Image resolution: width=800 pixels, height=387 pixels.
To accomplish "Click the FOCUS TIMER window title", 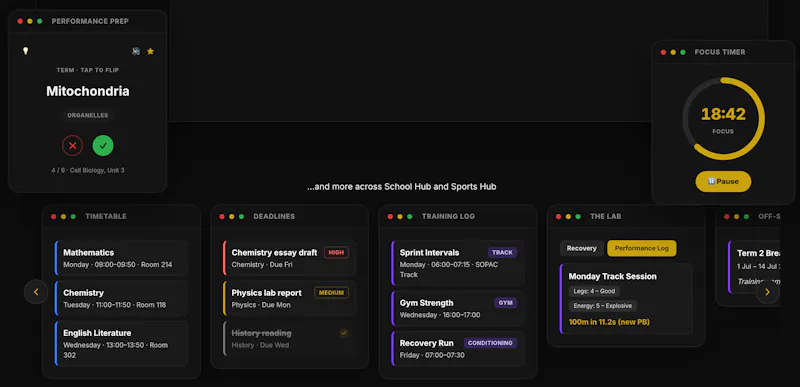I will [720, 52].
